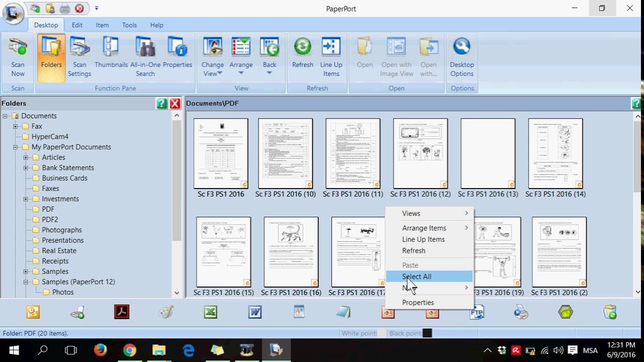Open Firefox from the Windows taskbar
Image resolution: width=644 pixels, height=362 pixels.
(101, 350)
